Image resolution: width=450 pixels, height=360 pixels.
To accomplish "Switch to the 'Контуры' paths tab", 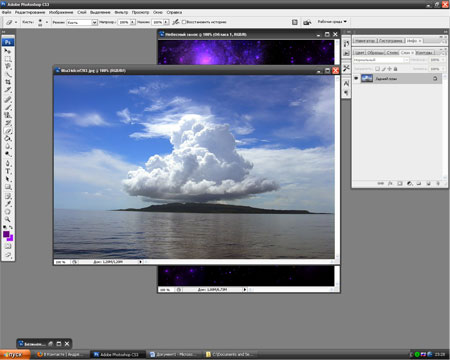I will click(x=424, y=53).
